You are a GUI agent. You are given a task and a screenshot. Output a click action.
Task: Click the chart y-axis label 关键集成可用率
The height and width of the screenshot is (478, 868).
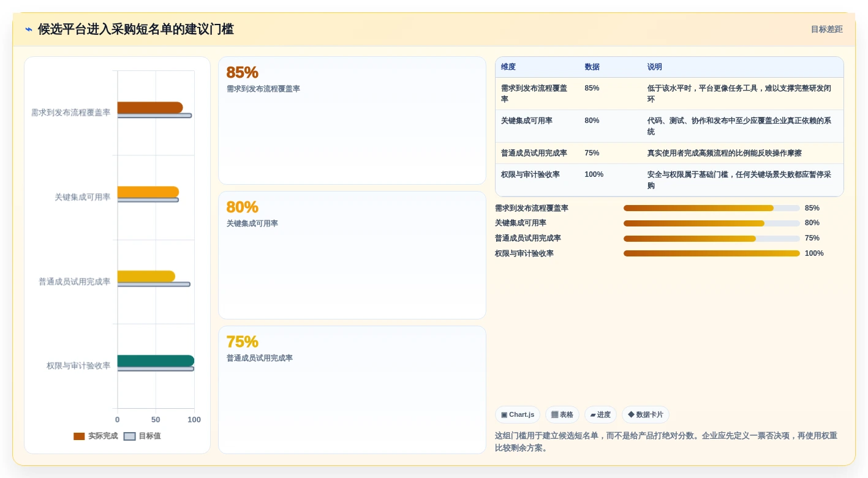coord(83,197)
